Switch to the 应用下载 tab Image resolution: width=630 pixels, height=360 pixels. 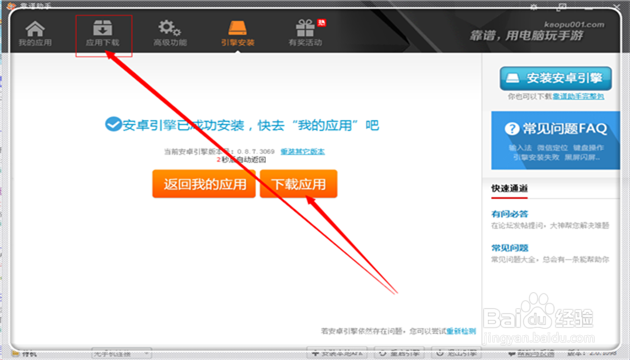point(102,34)
